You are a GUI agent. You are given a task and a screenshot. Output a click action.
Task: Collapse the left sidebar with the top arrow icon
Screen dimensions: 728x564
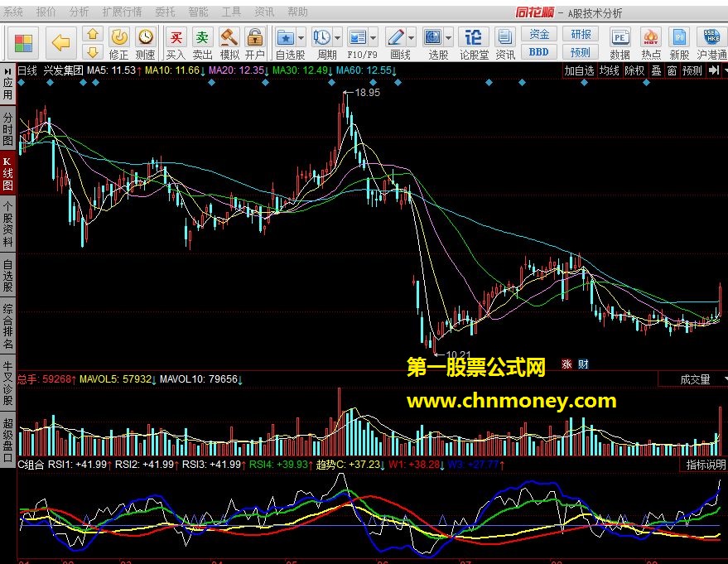(x=7, y=71)
